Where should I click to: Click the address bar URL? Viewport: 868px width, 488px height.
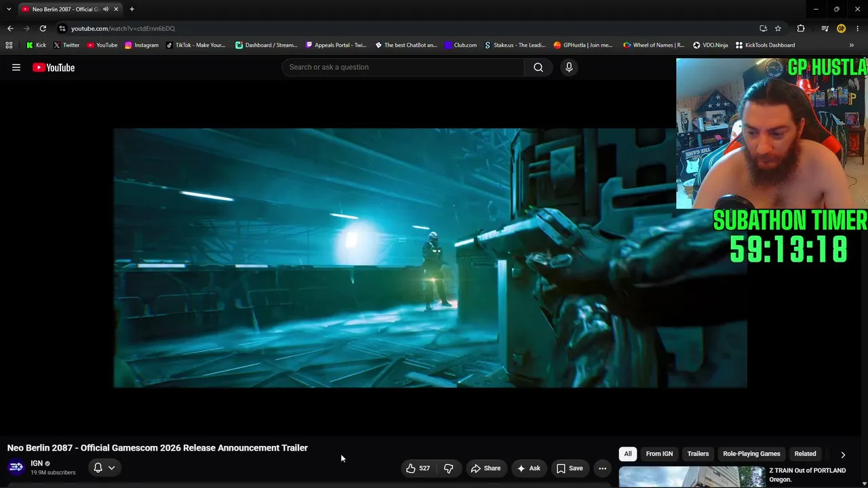coord(123,28)
